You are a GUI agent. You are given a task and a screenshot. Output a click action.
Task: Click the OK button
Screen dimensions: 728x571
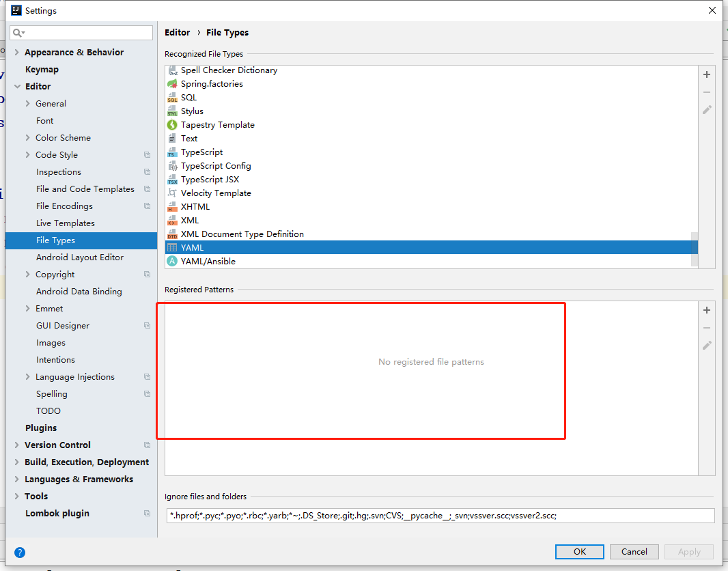[x=579, y=551]
